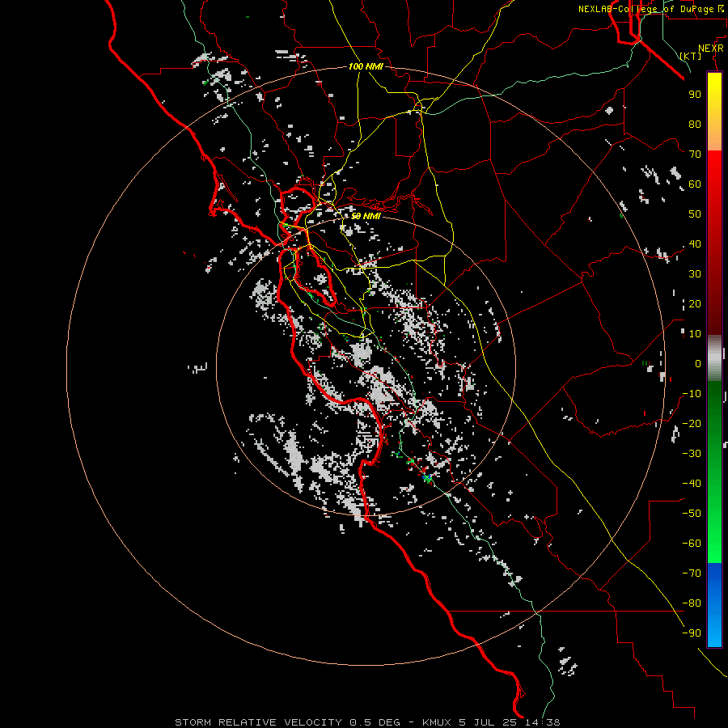Click the 50 value on velocity scale
728x728 pixels.
tap(695, 214)
